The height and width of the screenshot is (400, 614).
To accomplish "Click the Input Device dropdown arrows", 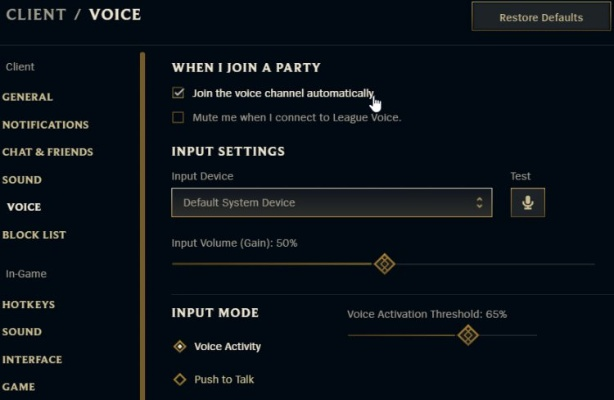I will coord(479,203).
